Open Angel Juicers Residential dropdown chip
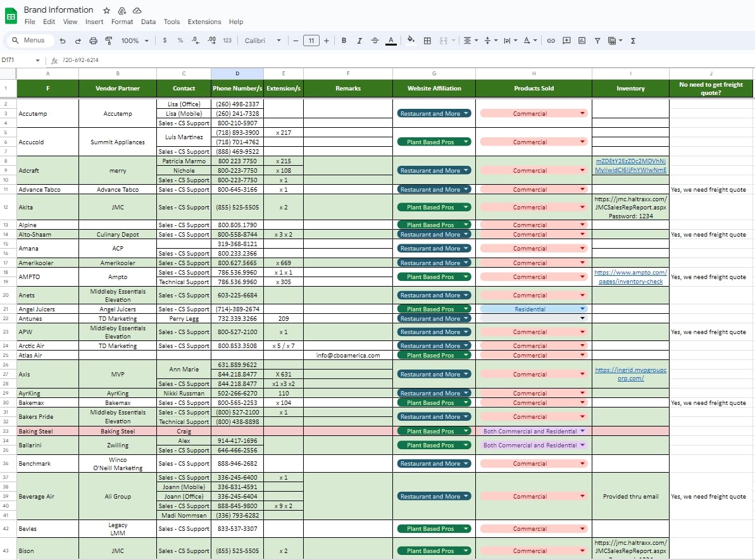This screenshot has width=755, height=560. tap(533, 309)
